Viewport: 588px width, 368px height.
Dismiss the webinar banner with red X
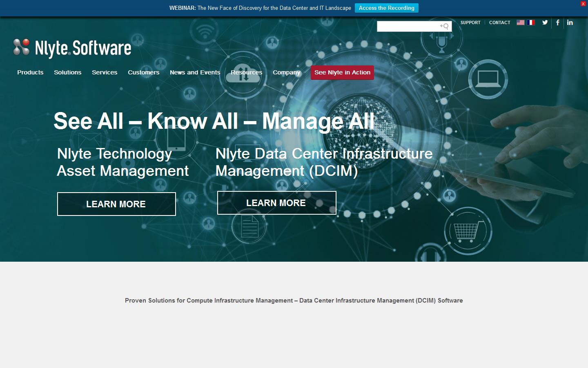pyautogui.click(x=583, y=4)
